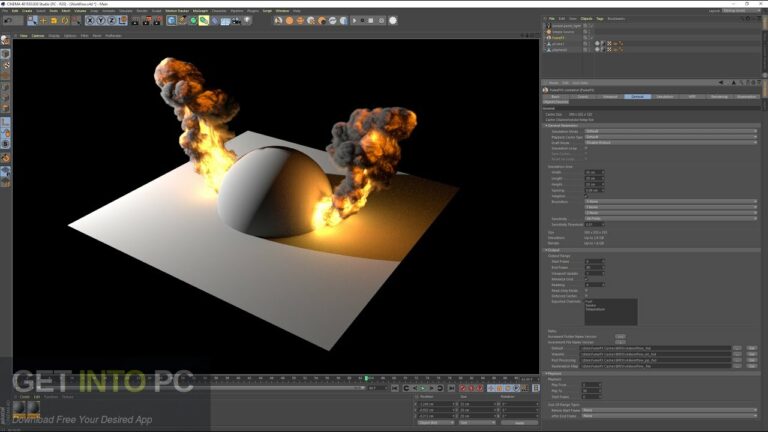Open the Simulation Mode dropdown
768x432 pixels.
671,131
